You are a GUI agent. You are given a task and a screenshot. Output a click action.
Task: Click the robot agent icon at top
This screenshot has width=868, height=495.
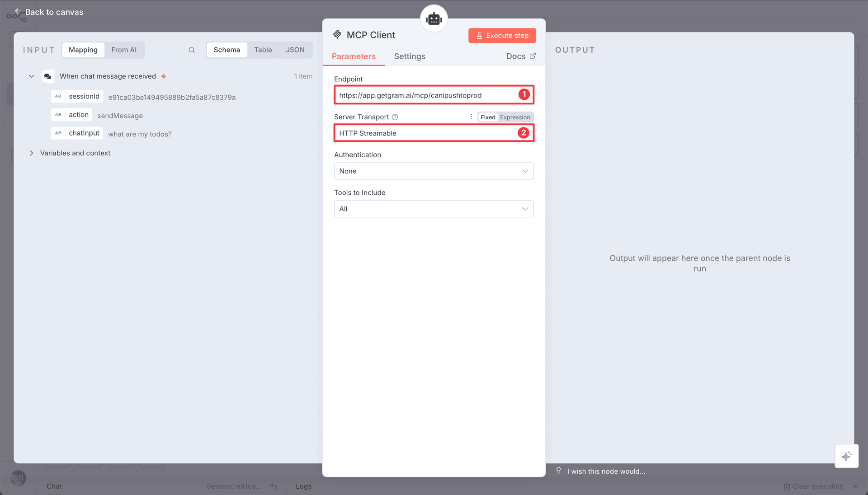point(434,19)
